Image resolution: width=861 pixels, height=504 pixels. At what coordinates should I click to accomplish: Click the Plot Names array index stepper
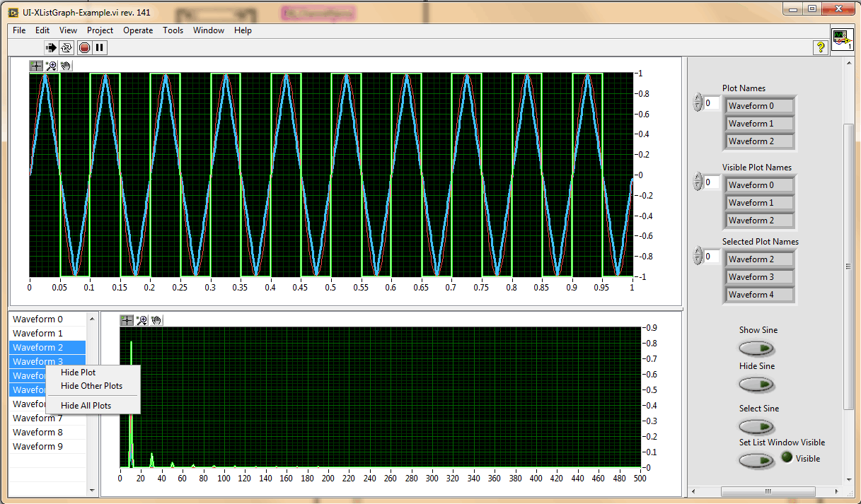click(698, 103)
